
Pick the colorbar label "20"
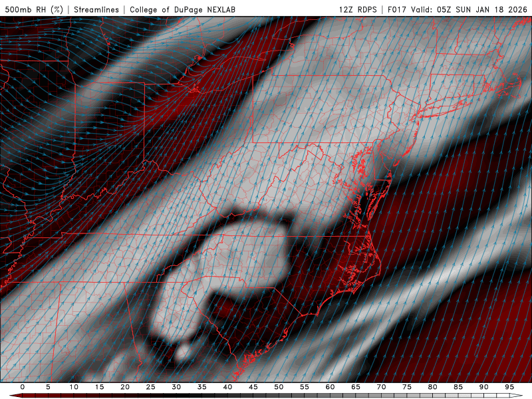coord(125,387)
